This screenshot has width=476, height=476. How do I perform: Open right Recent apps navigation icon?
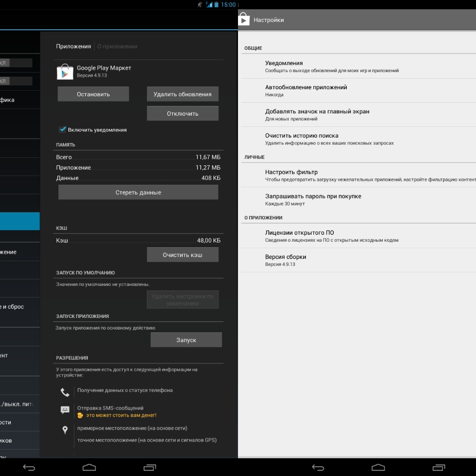pos(439,467)
